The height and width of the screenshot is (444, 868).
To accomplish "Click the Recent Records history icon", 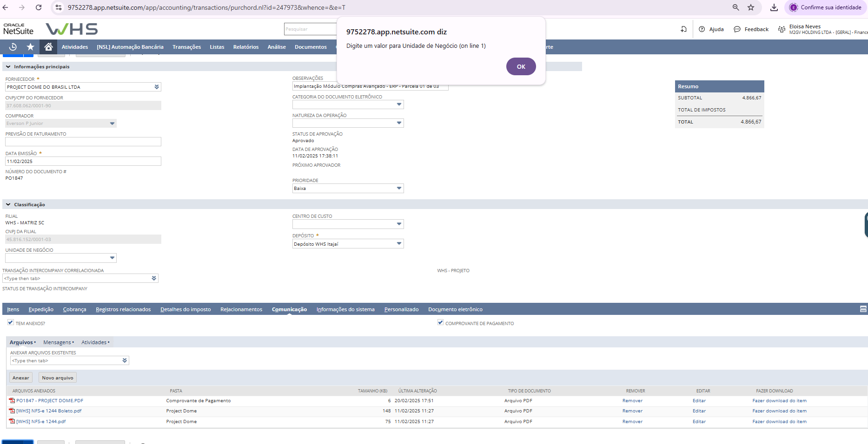I will tap(13, 47).
